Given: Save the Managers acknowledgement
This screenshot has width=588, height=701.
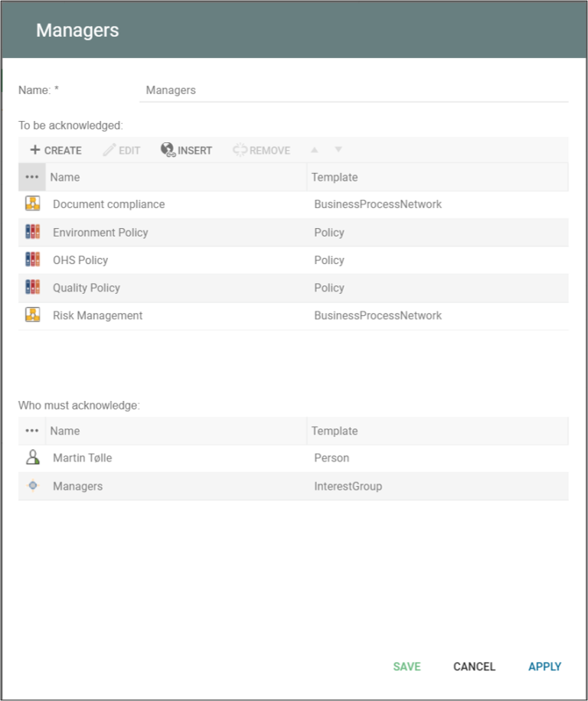Looking at the screenshot, I should point(407,667).
